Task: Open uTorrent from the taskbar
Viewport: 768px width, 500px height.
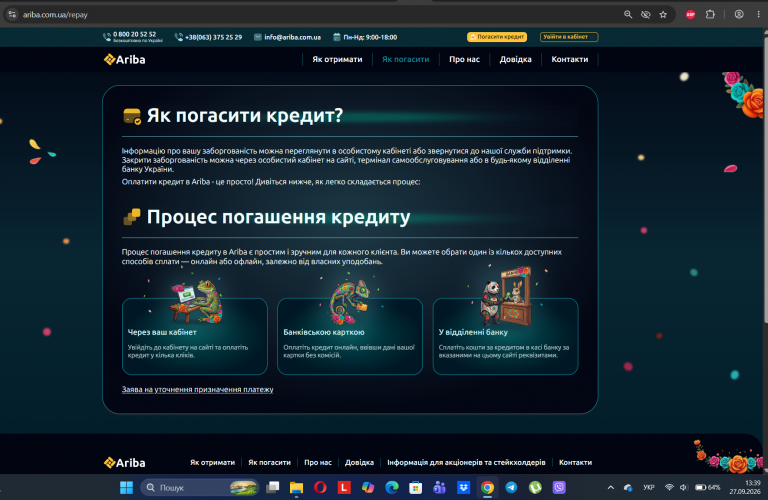Action: pos(535,488)
